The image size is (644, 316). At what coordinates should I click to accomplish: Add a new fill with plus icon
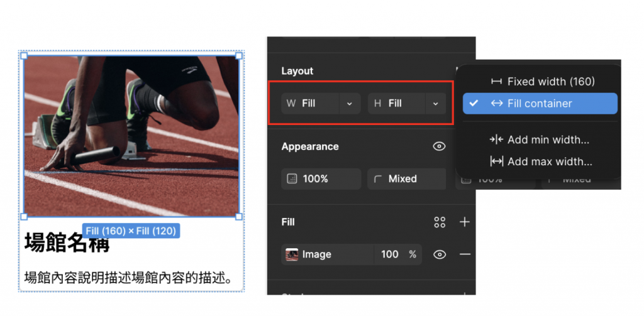point(465,222)
